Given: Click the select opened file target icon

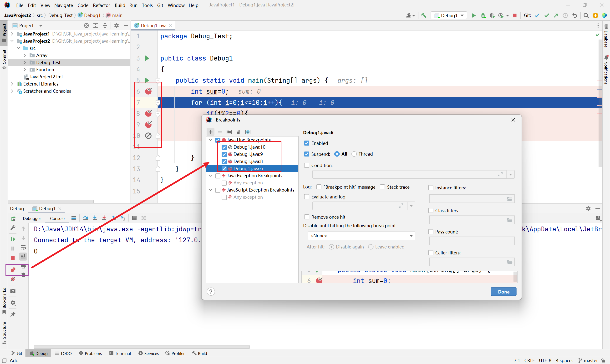Looking at the screenshot, I should coord(86,25).
